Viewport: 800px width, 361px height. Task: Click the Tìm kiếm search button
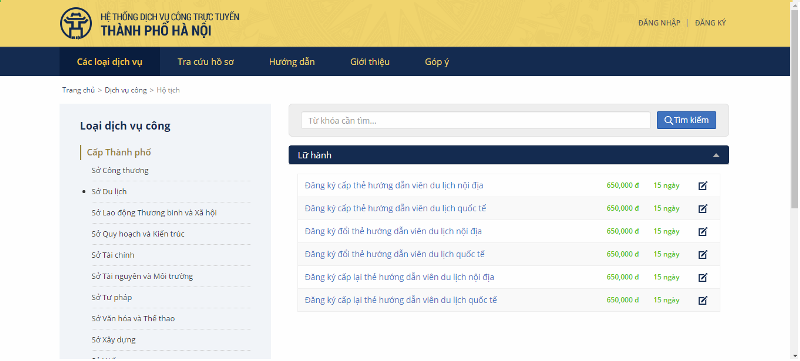pos(686,120)
